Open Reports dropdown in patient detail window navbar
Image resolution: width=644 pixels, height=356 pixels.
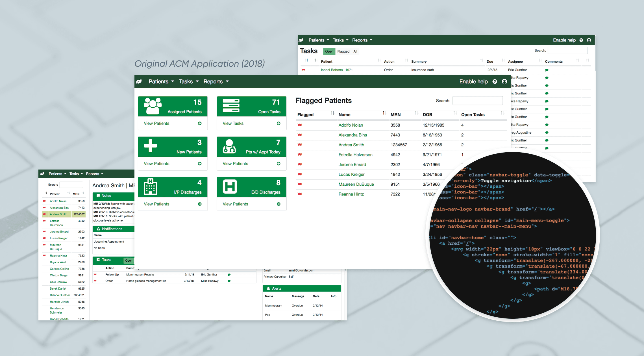click(x=94, y=174)
